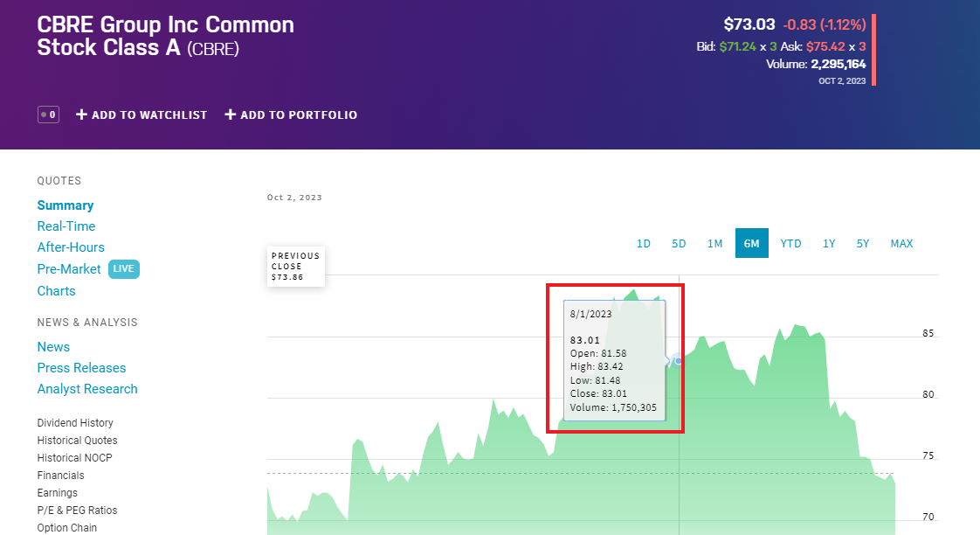
Task: Click the $73.03 last price
Action: click(749, 24)
